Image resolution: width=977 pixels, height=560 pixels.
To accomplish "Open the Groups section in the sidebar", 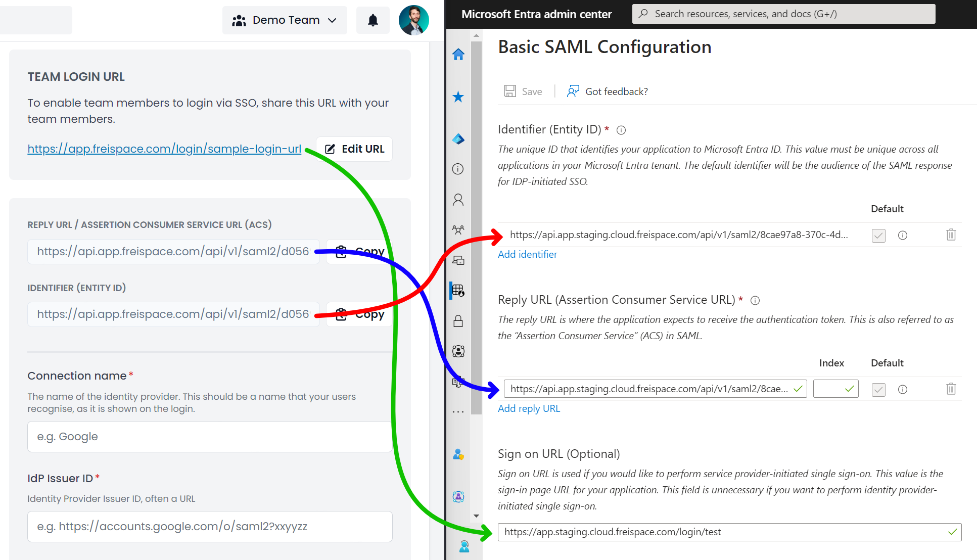I will click(458, 229).
